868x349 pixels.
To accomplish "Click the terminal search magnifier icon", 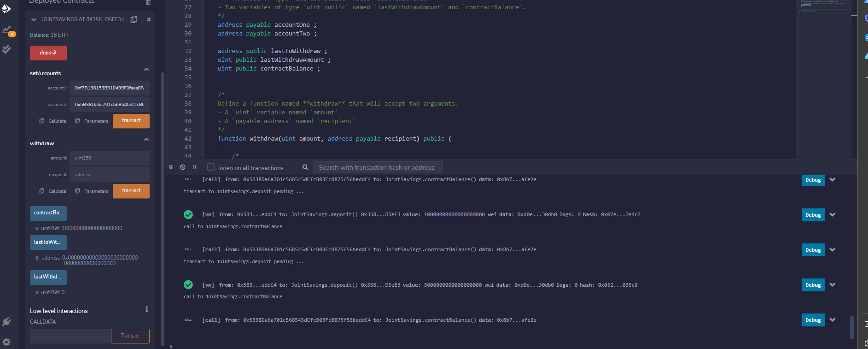I will click(x=305, y=167).
